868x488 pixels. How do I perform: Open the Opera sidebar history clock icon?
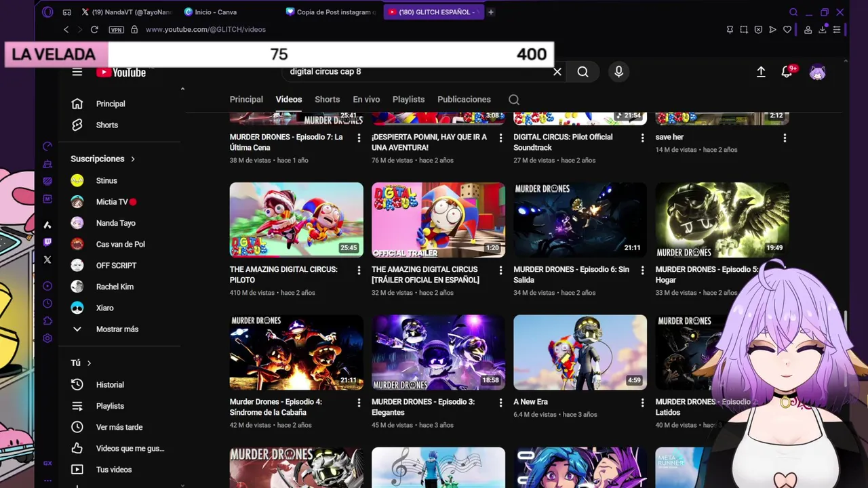[x=47, y=304]
